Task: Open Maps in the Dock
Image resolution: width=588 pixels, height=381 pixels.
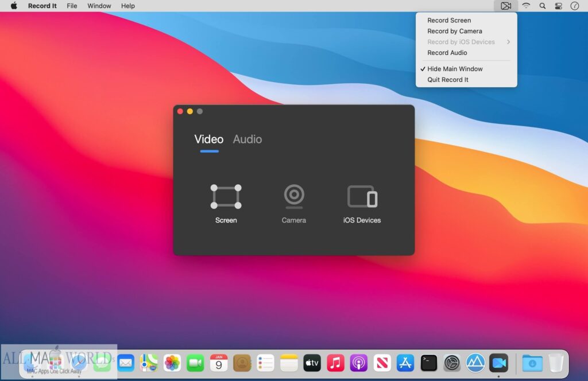Action: (x=149, y=363)
